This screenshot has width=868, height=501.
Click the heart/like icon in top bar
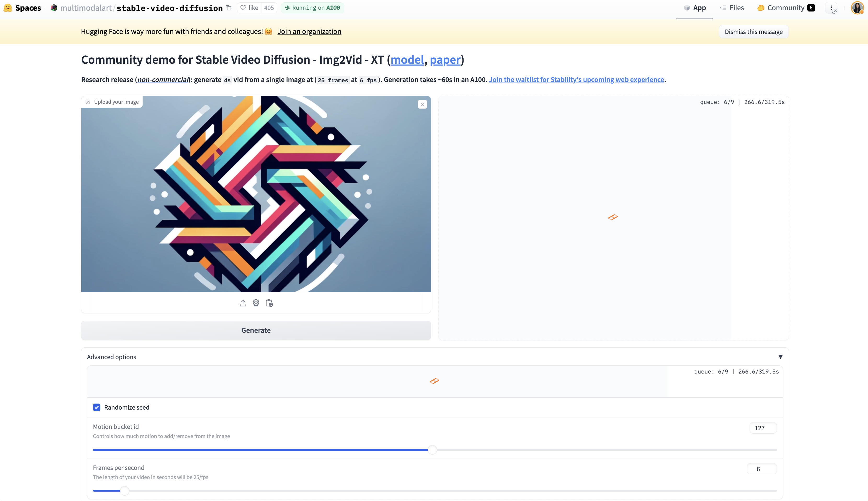[x=244, y=8]
